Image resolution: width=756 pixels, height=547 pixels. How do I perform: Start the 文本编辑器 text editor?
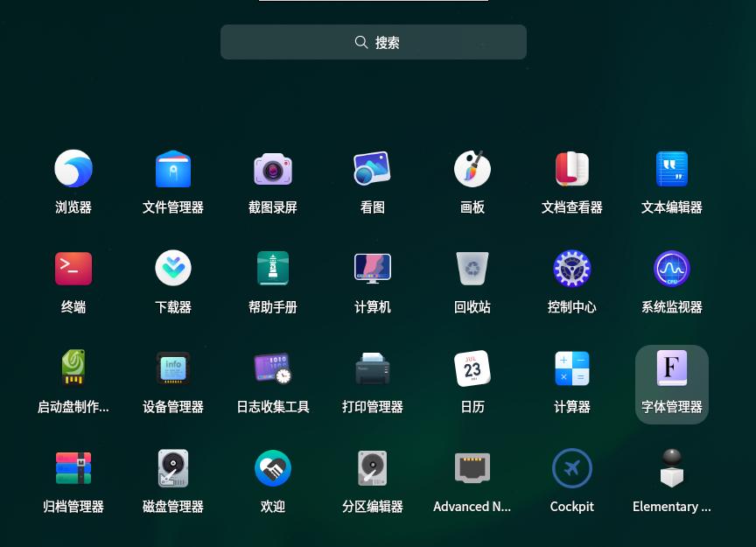click(672, 169)
